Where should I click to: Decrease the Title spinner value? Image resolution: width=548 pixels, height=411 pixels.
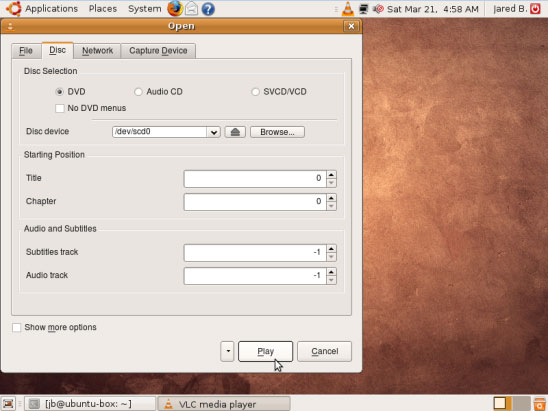331,183
